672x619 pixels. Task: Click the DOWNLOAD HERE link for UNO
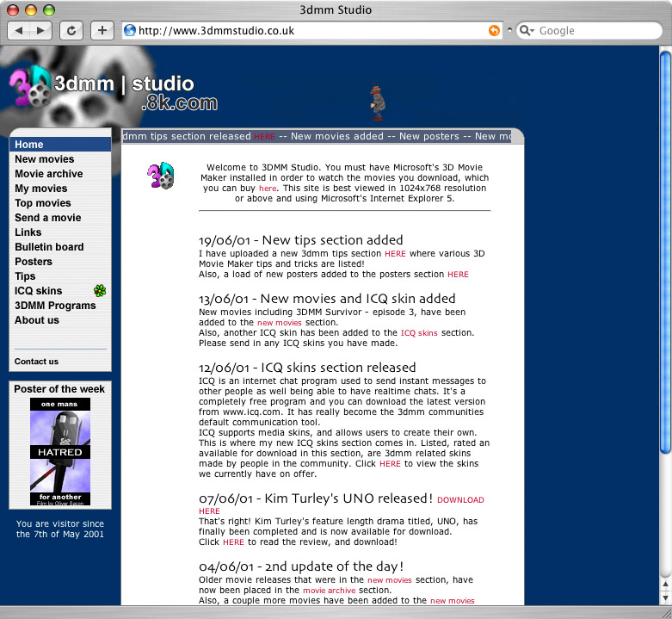point(460,500)
